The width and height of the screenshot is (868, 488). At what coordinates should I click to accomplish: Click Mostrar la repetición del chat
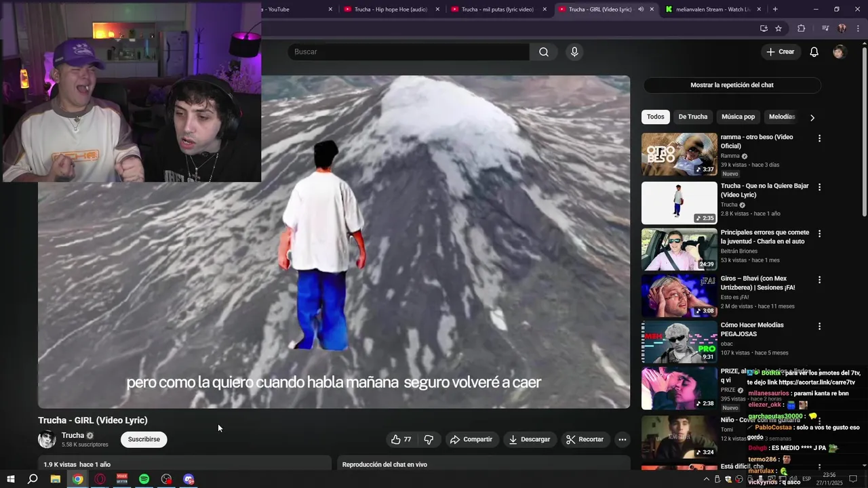pyautogui.click(x=732, y=85)
